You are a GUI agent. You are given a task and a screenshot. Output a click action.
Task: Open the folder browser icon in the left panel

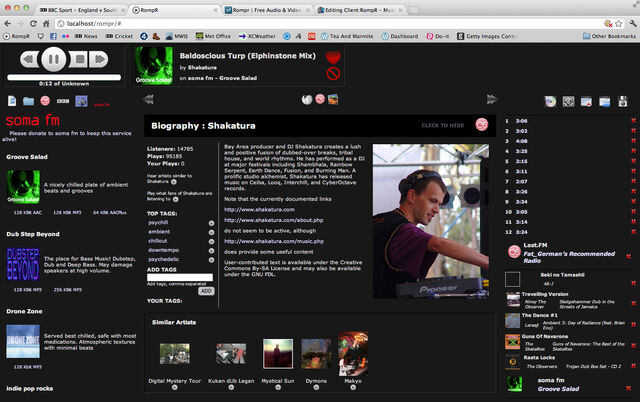tap(29, 101)
